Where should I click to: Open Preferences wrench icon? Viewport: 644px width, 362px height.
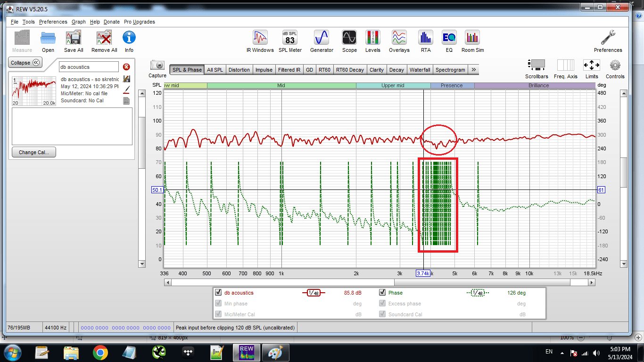point(608,41)
